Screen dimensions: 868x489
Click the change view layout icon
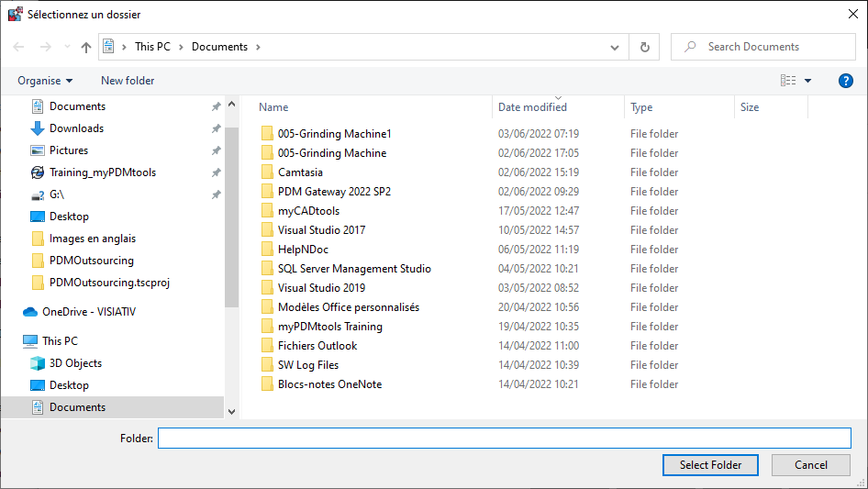click(788, 81)
